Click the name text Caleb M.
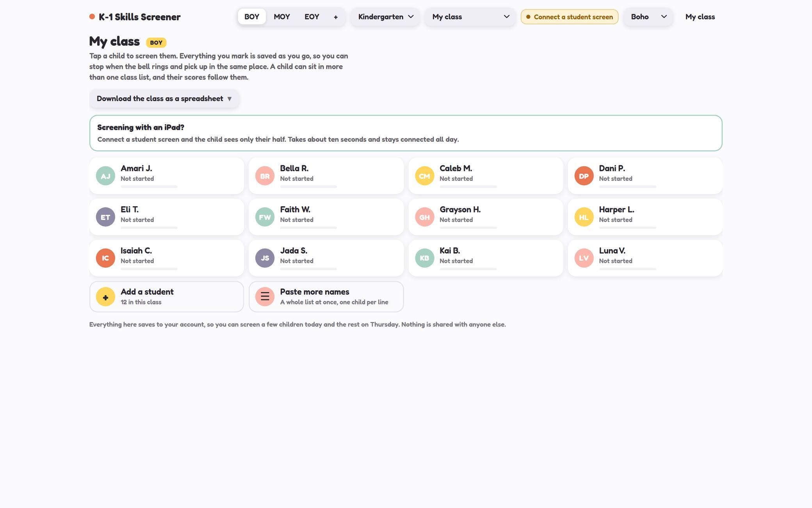 pos(456,168)
